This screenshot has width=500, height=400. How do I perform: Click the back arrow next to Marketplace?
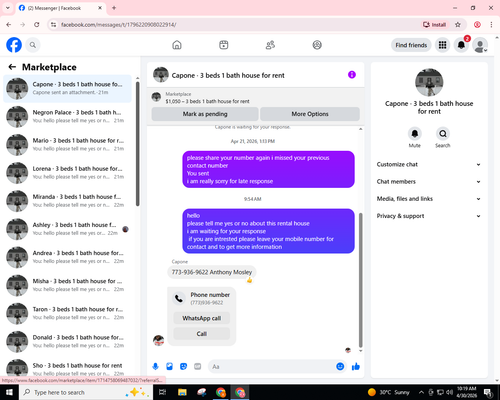click(12, 67)
